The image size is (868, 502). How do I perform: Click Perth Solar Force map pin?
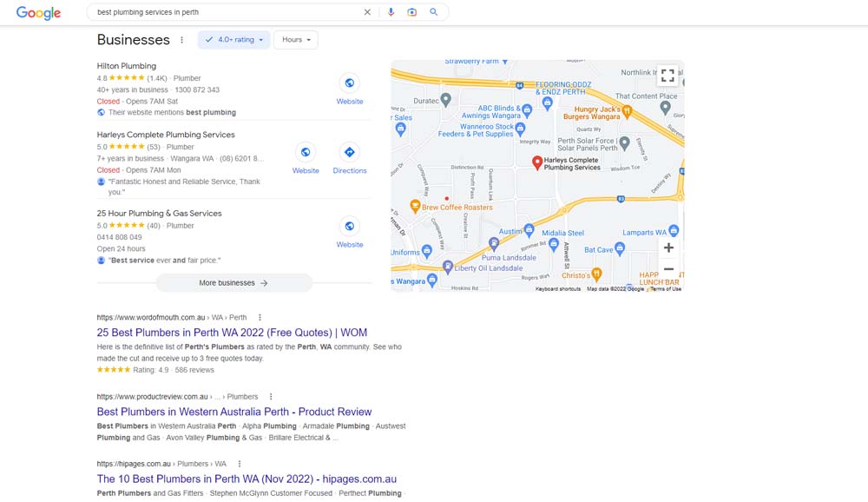[624, 143]
